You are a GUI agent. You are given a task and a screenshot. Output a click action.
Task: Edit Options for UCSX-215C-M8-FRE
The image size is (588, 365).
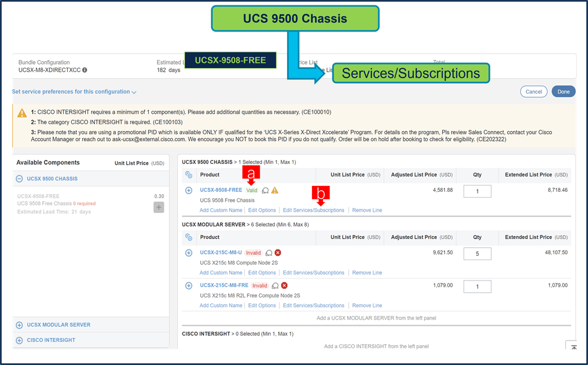coord(262,306)
